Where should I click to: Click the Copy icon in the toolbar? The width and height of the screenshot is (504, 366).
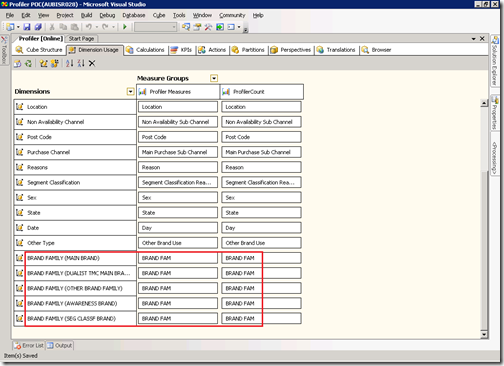[x=63, y=27]
